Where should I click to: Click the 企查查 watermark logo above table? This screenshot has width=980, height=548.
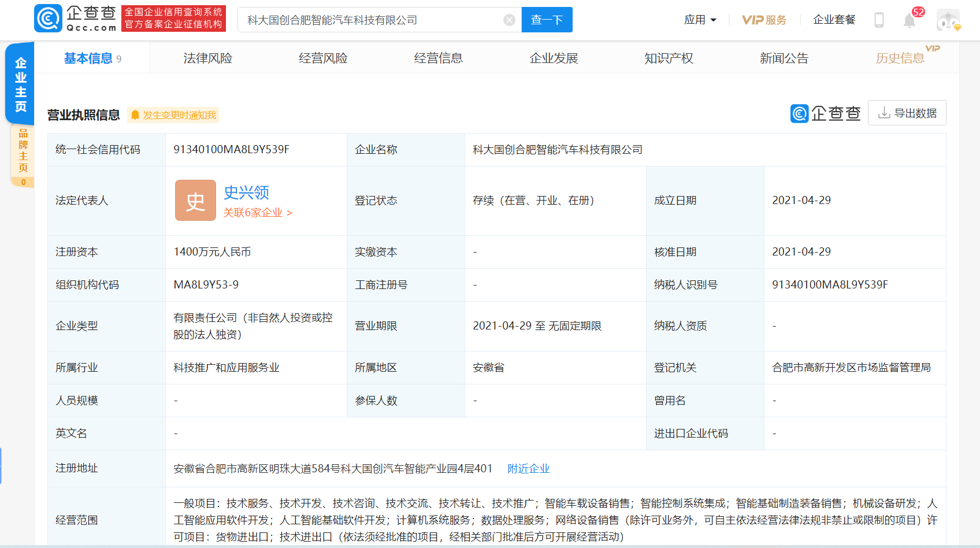(x=825, y=113)
